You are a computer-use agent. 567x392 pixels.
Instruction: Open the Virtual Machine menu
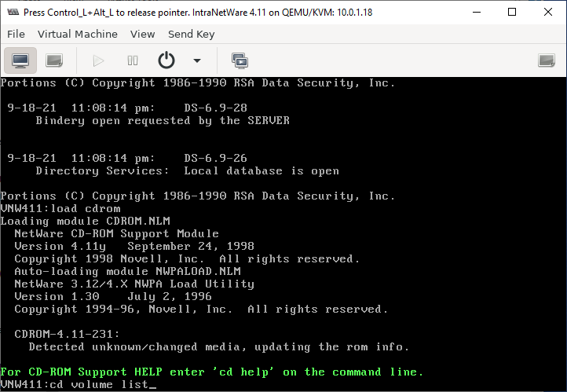click(x=78, y=34)
